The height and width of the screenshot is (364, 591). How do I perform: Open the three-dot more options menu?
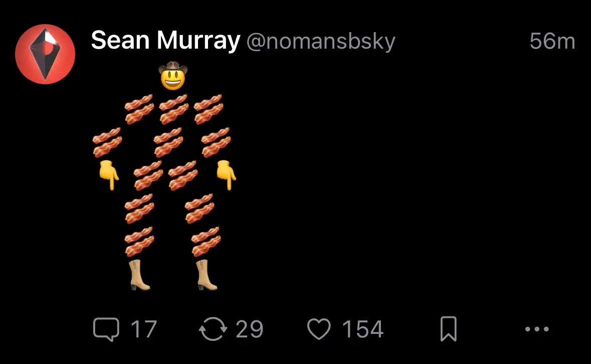(x=537, y=329)
